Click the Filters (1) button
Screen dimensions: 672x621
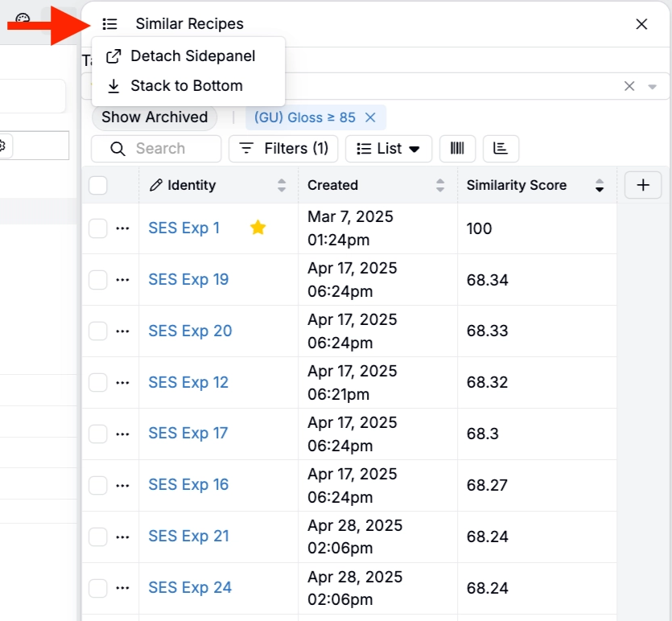point(284,149)
